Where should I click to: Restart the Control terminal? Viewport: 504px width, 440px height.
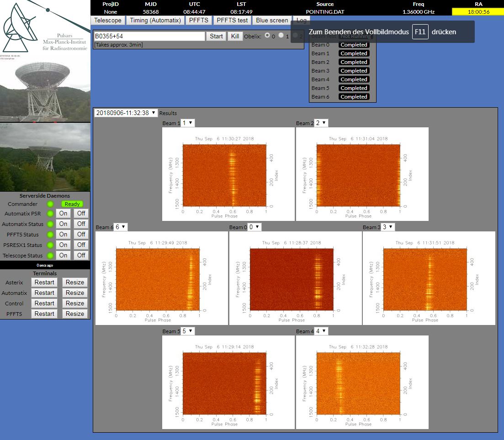coord(44,303)
